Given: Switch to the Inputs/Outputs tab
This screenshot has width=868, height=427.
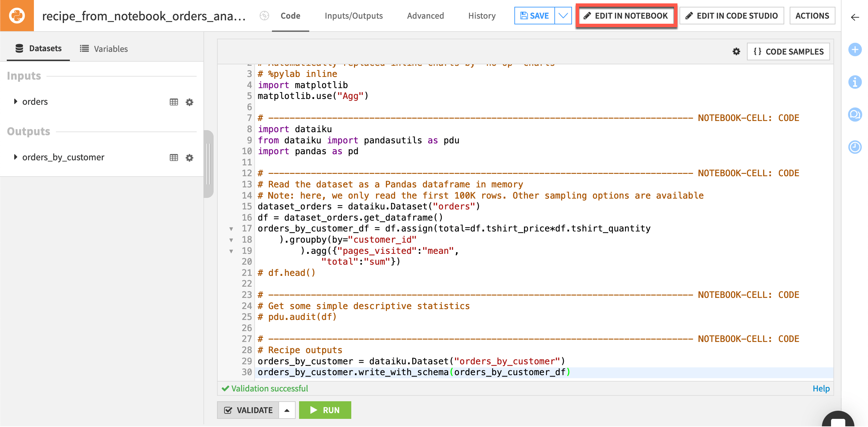Looking at the screenshot, I should pos(354,16).
